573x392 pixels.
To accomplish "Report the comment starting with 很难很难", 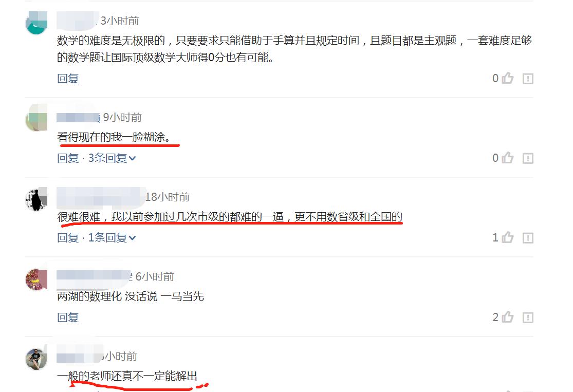I will pos(528,238).
